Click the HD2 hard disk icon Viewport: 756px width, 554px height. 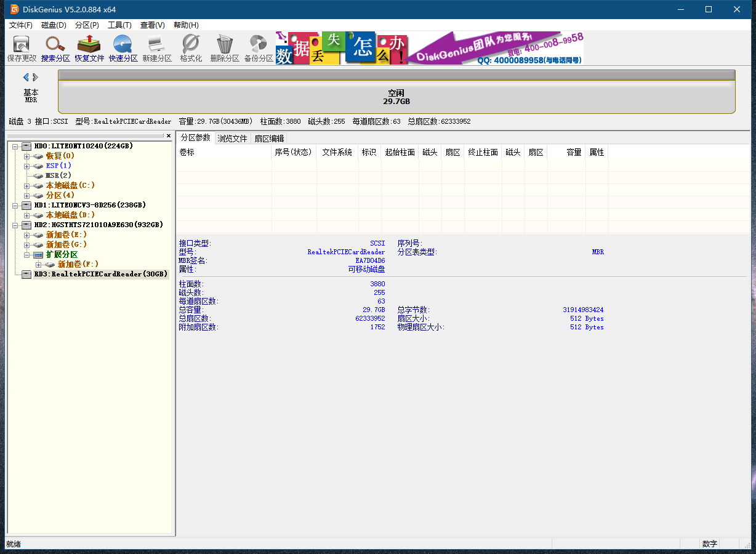pyautogui.click(x=26, y=225)
